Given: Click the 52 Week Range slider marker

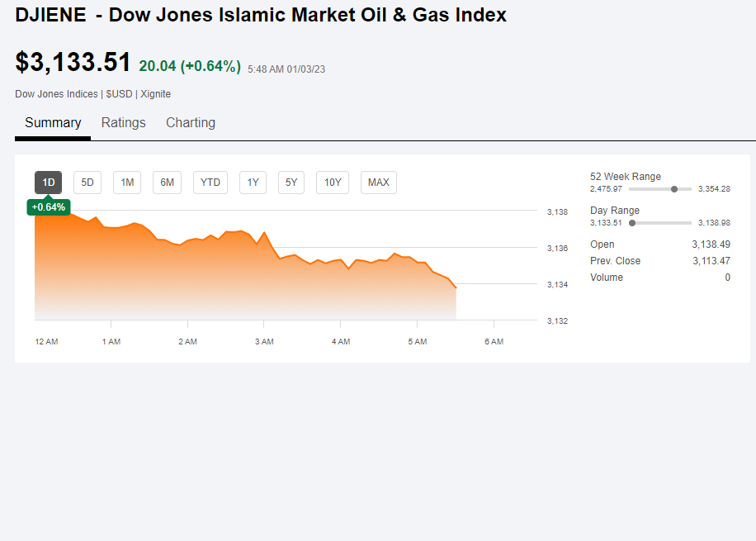Looking at the screenshot, I should click(674, 189).
